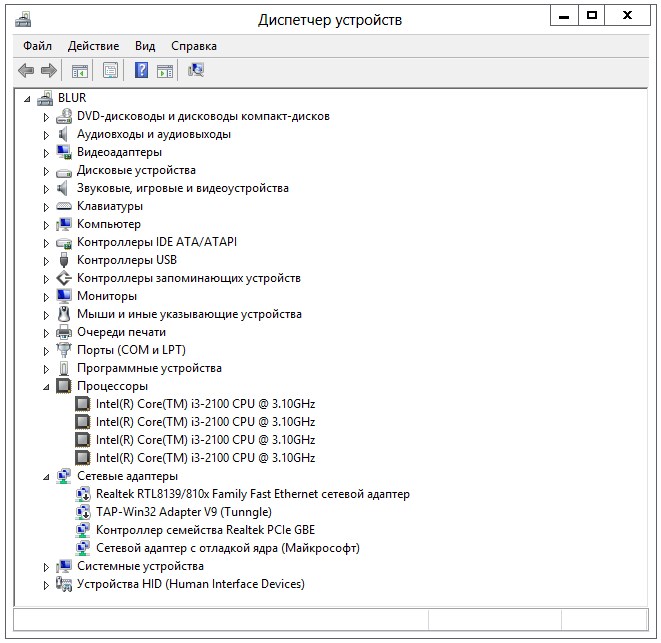Click the Дисковые устройства drive icon
Screen dimensions: 661x643
(x=64, y=172)
